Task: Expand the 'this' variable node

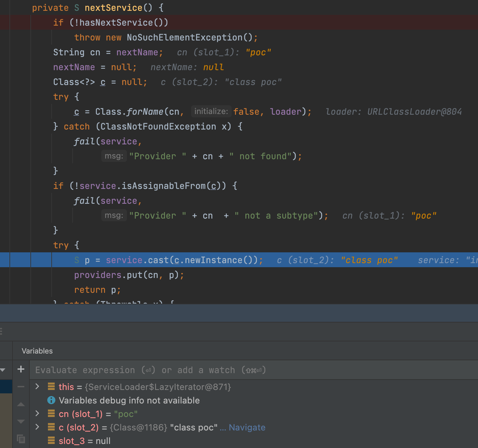Action: [37, 387]
